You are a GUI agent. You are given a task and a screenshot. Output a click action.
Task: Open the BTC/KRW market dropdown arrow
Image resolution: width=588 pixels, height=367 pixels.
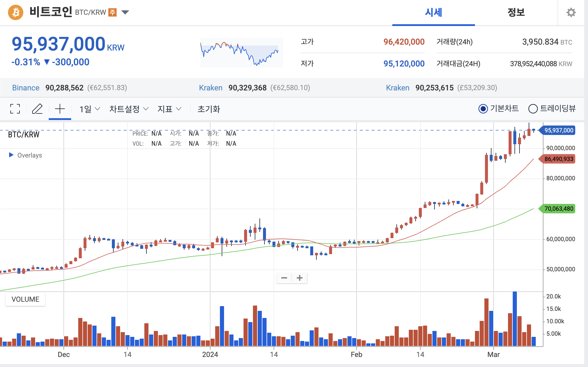[x=125, y=12]
